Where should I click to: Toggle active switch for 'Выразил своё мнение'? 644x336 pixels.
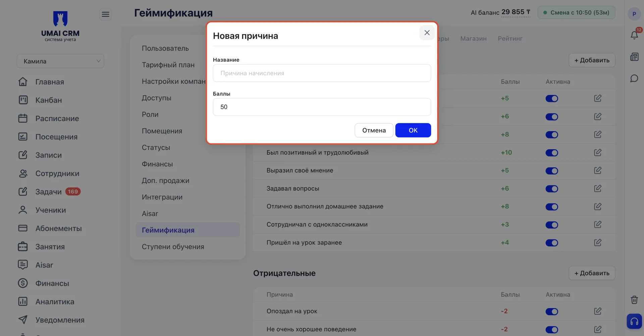(x=552, y=171)
